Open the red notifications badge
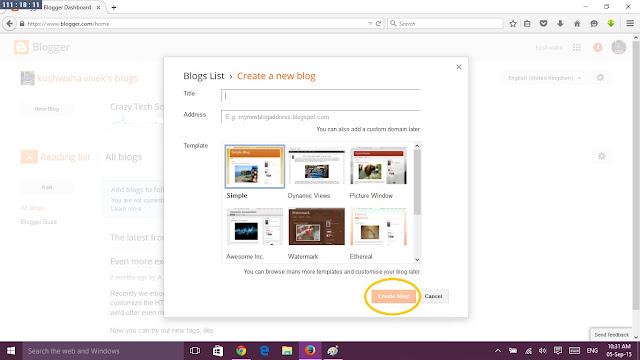 click(598, 48)
